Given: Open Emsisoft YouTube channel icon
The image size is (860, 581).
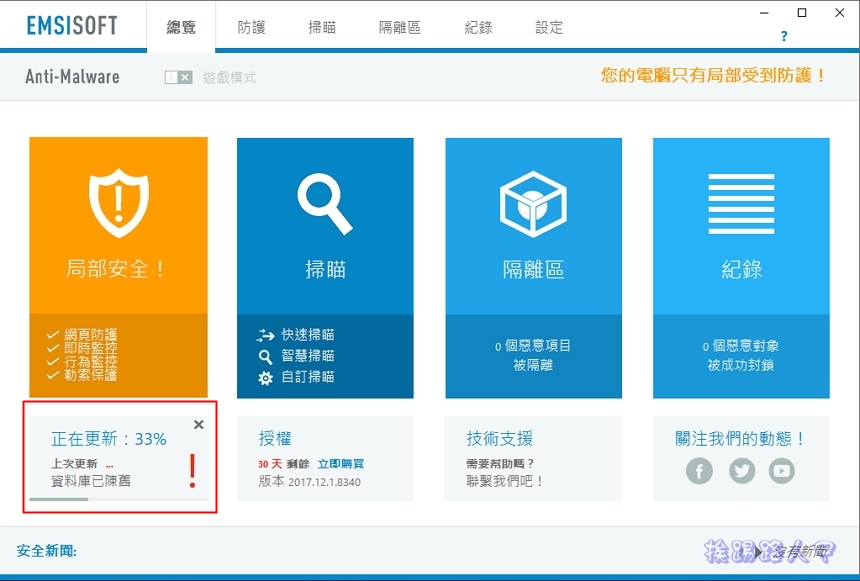Looking at the screenshot, I should (x=782, y=471).
